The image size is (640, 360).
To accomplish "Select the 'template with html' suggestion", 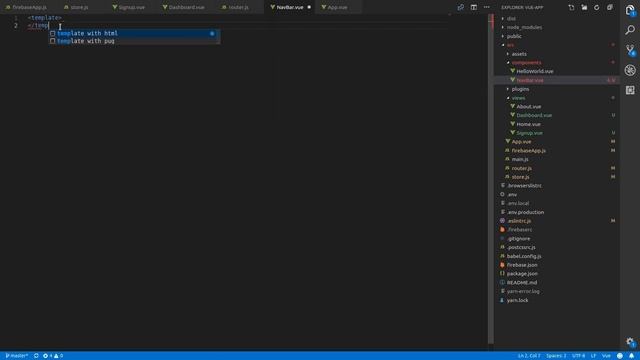I will coord(134,33).
